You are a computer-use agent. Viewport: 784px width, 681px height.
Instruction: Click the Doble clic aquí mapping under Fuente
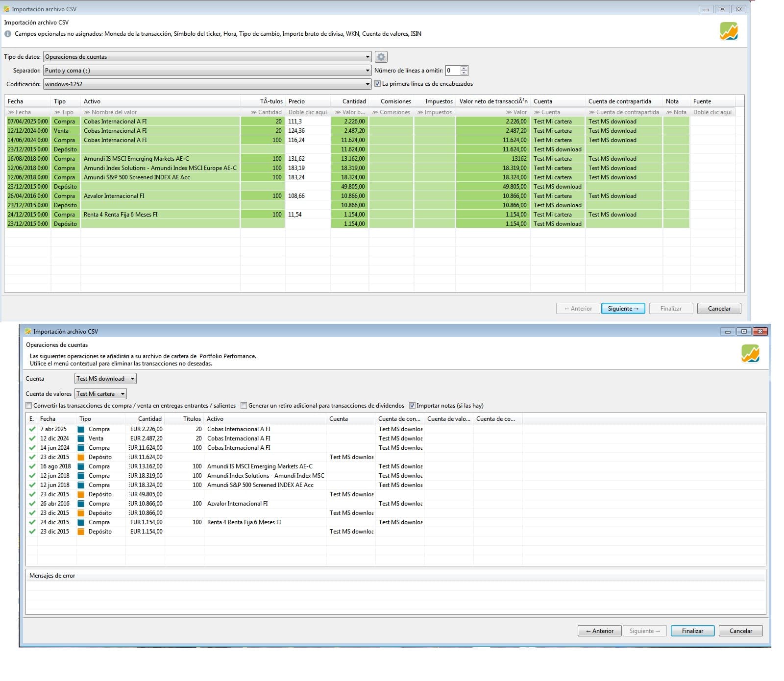[712, 112]
